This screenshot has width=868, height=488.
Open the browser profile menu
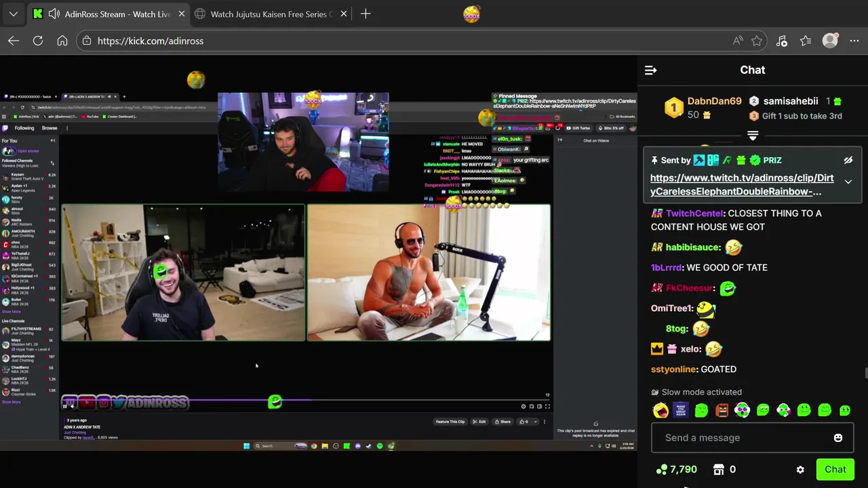tap(830, 41)
